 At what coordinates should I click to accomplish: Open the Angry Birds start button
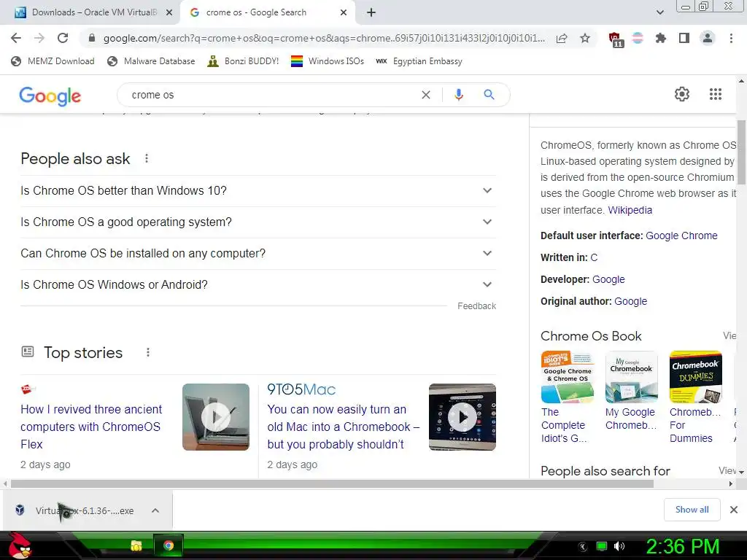point(19,545)
